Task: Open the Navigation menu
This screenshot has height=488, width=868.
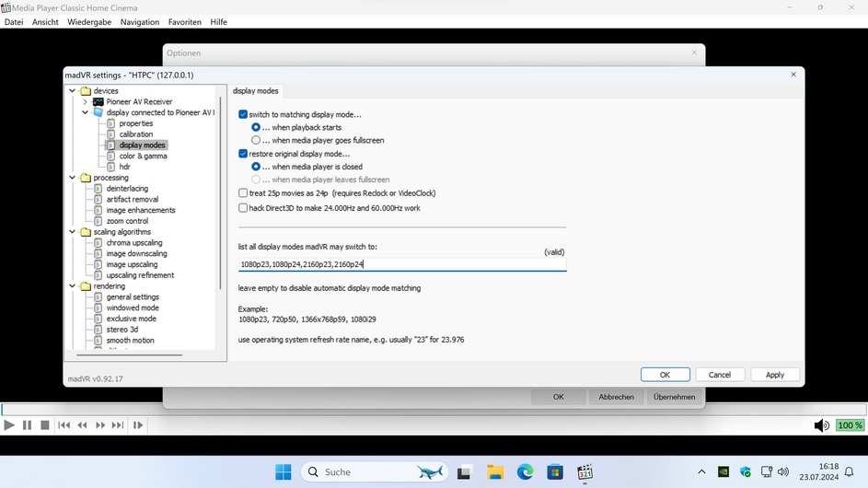Action: 140,22
